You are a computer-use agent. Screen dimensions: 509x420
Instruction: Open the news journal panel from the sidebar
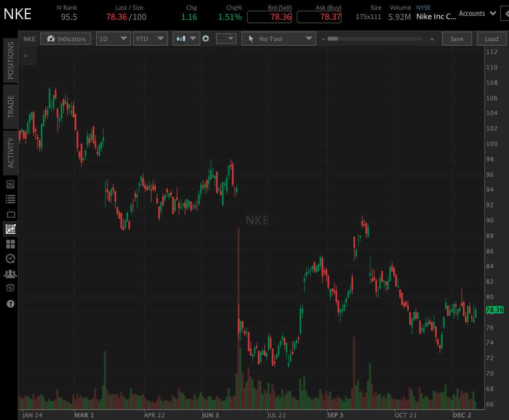tap(11, 184)
